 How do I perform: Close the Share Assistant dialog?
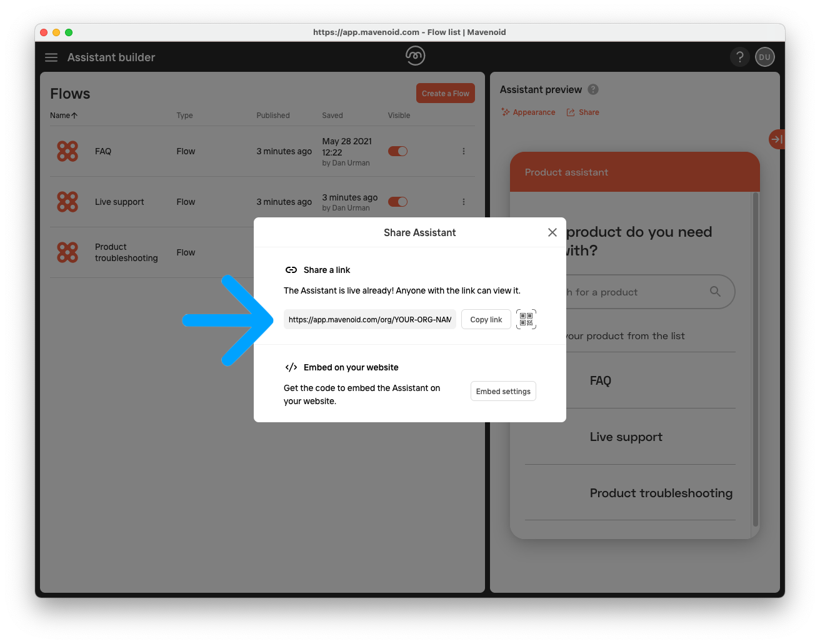[x=552, y=232]
